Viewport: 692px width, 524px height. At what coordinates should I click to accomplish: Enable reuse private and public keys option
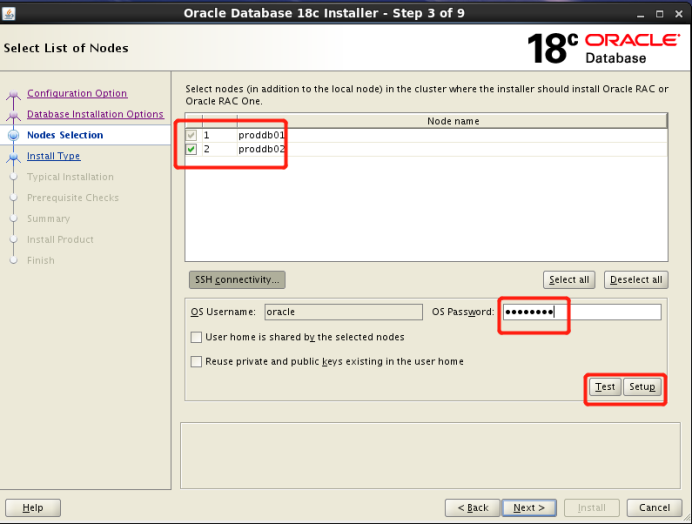tap(196, 362)
